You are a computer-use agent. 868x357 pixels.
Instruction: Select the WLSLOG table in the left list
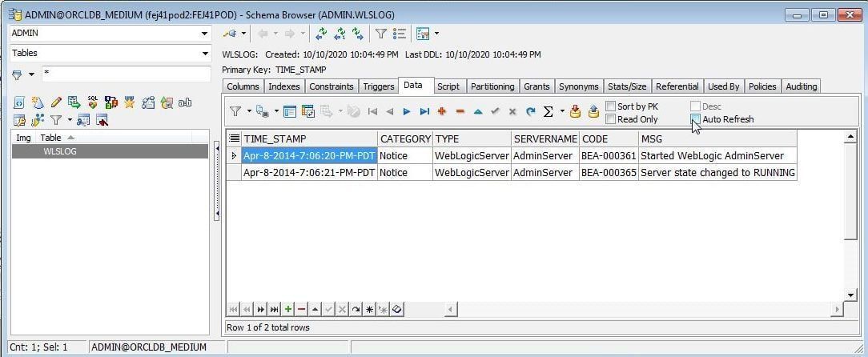point(111,151)
